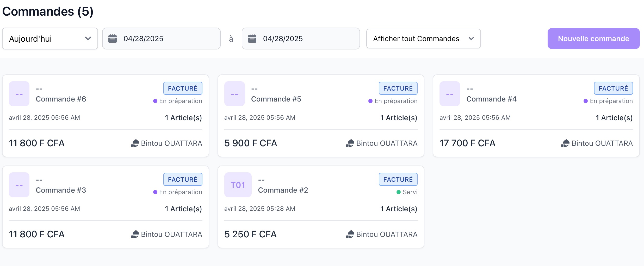Click the start date calendar icon

[113, 39]
